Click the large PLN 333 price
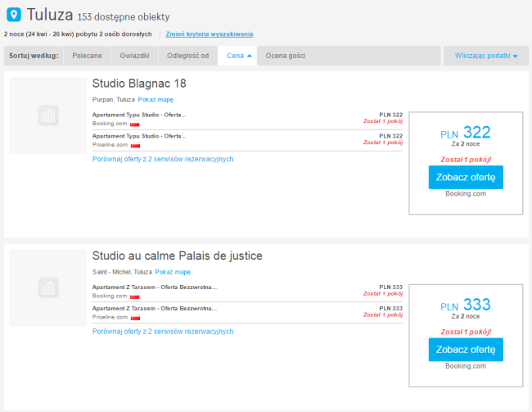Image resolution: width=532 pixels, height=412 pixels. (466, 305)
